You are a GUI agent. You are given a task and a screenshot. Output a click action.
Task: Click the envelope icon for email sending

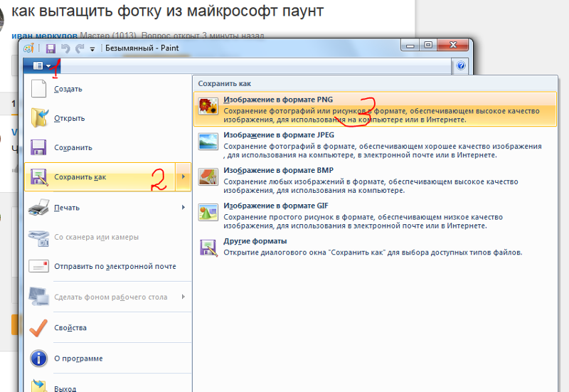point(38,266)
